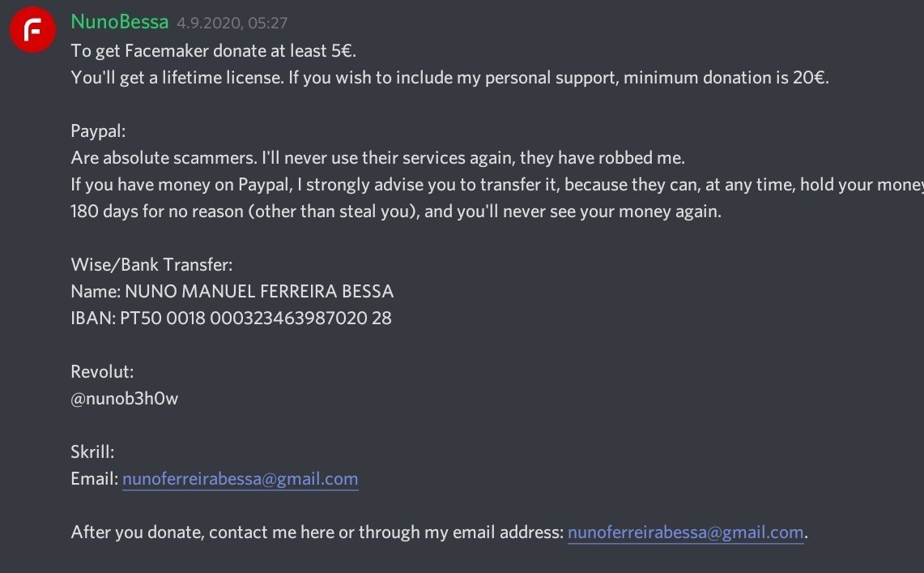Select the "Revolut:" heading text
The height and width of the screenshot is (573, 924).
[103, 371]
